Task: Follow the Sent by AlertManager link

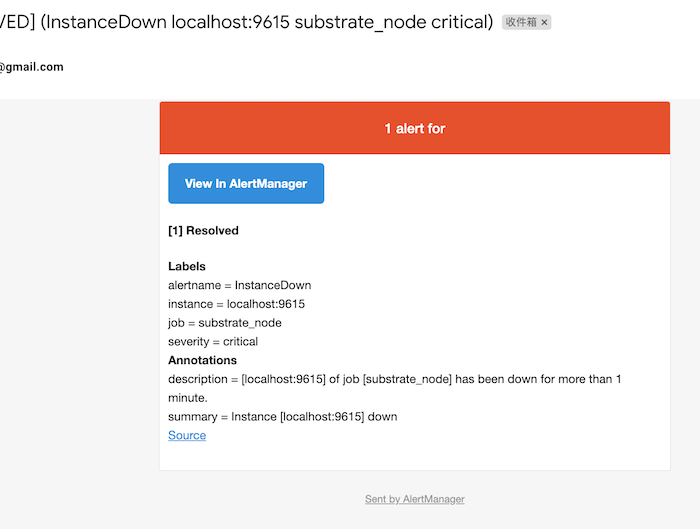Action: (414, 499)
